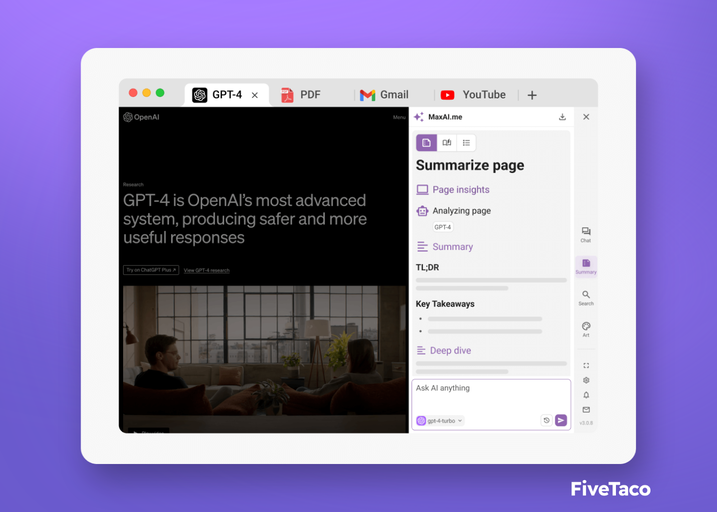Select the list-style summary icon
The width and height of the screenshot is (717, 512).
[466, 143]
